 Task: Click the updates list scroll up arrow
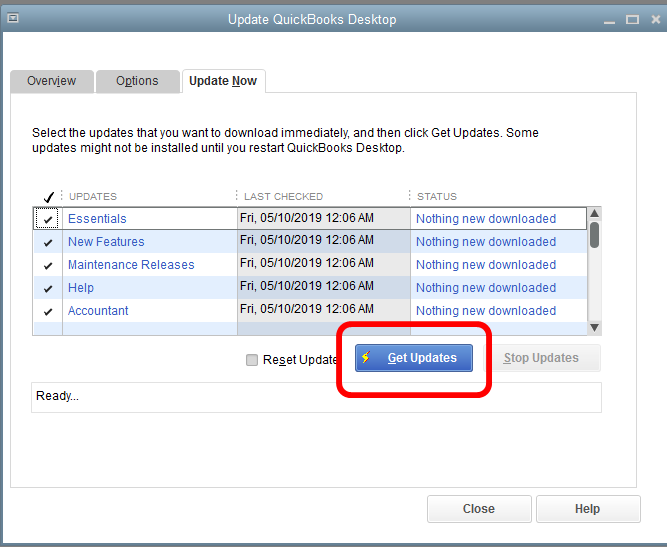coord(595,214)
